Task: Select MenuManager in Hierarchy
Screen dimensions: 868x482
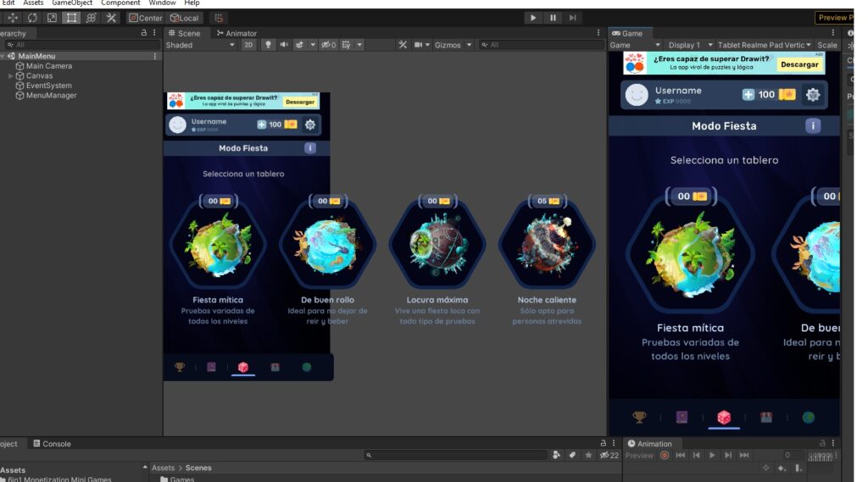Action: coord(51,96)
